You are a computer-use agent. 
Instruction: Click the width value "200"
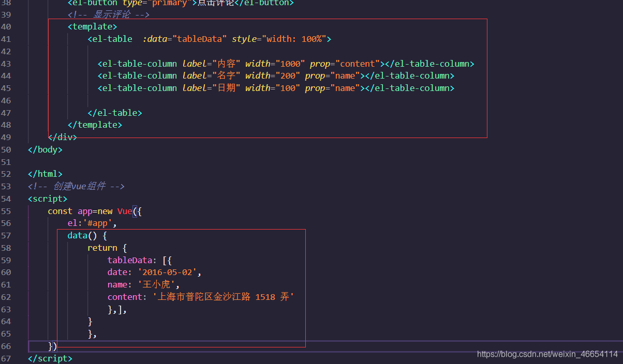click(x=287, y=75)
